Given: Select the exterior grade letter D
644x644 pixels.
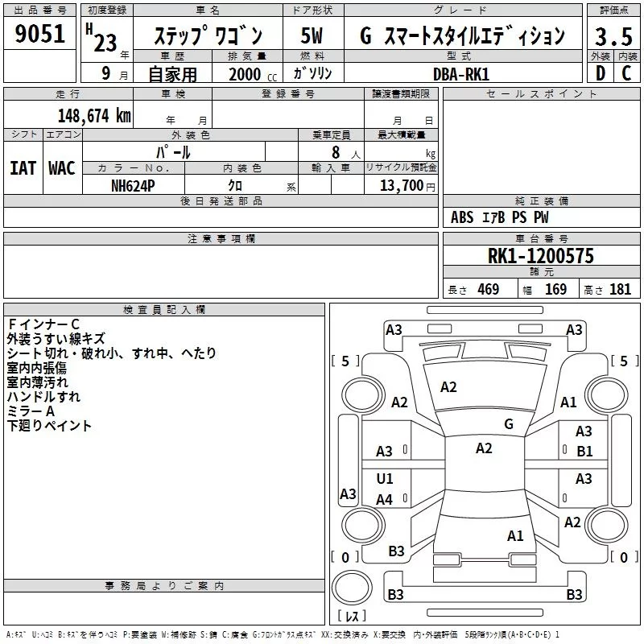Looking at the screenshot, I should pos(601,73).
